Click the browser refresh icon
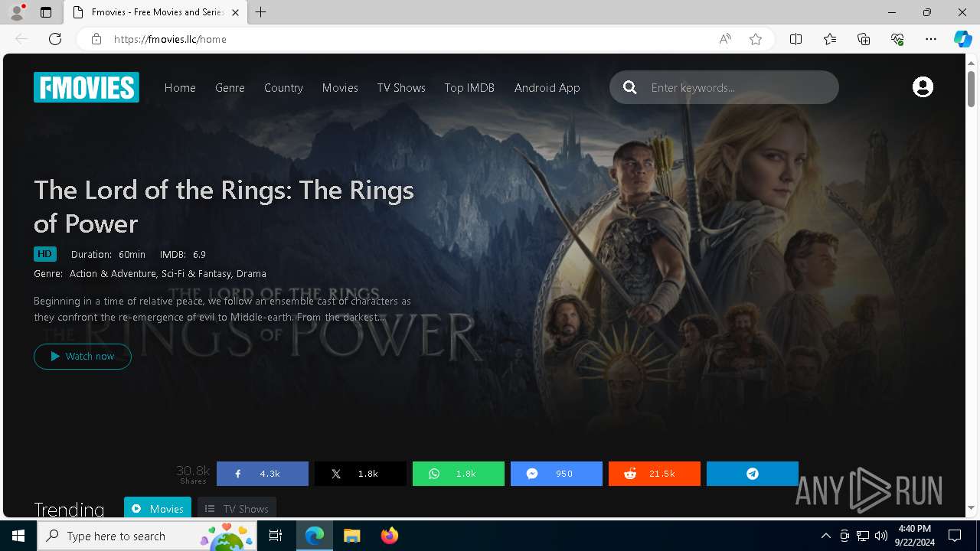This screenshot has width=980, height=551. coord(55,39)
